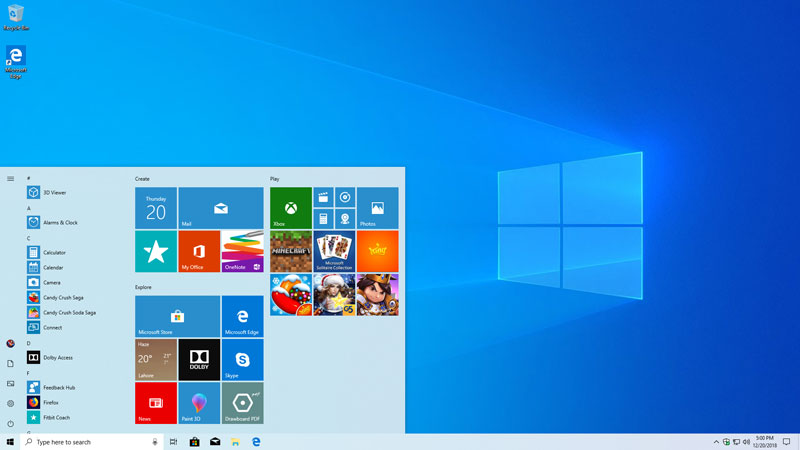
Task: Open the My Office tile
Action: point(199,251)
